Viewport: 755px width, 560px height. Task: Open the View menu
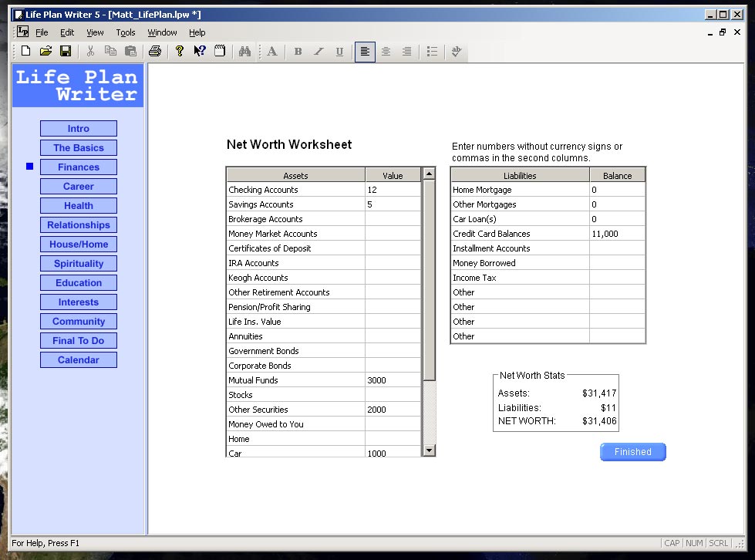(x=95, y=32)
